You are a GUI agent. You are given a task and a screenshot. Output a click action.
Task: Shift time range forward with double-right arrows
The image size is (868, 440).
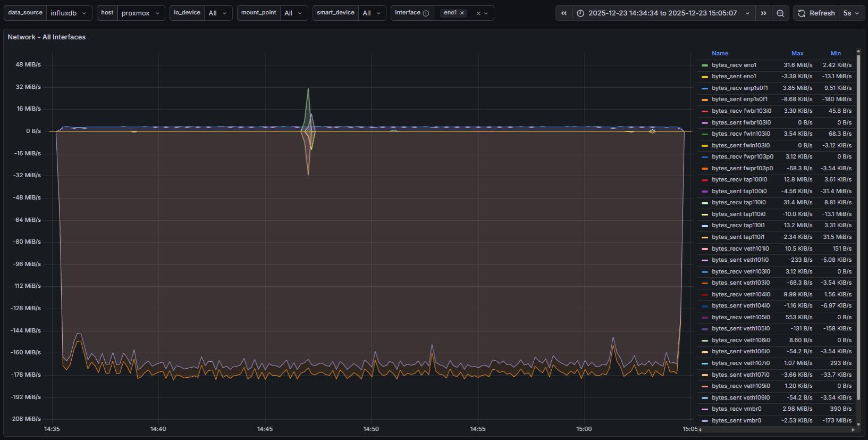pos(764,13)
